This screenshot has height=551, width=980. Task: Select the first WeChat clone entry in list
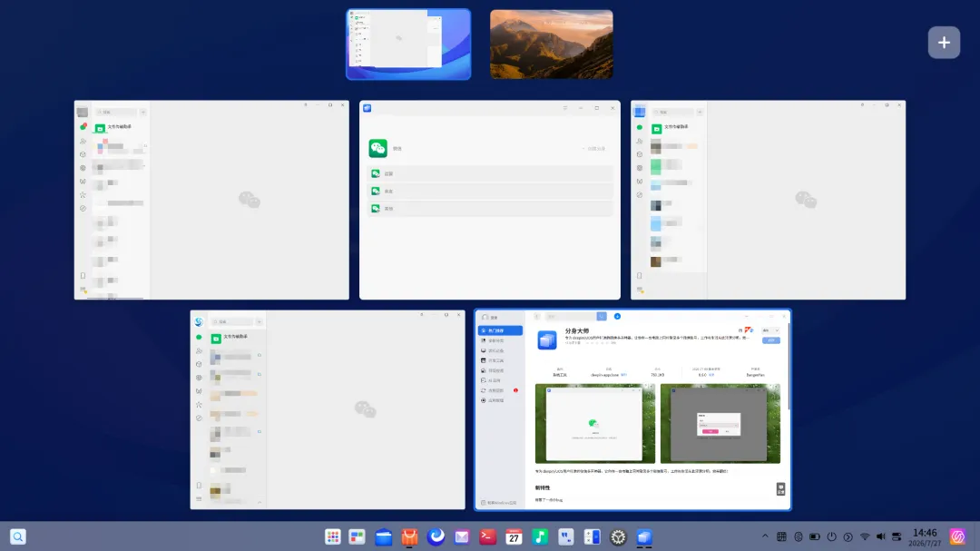[490, 174]
